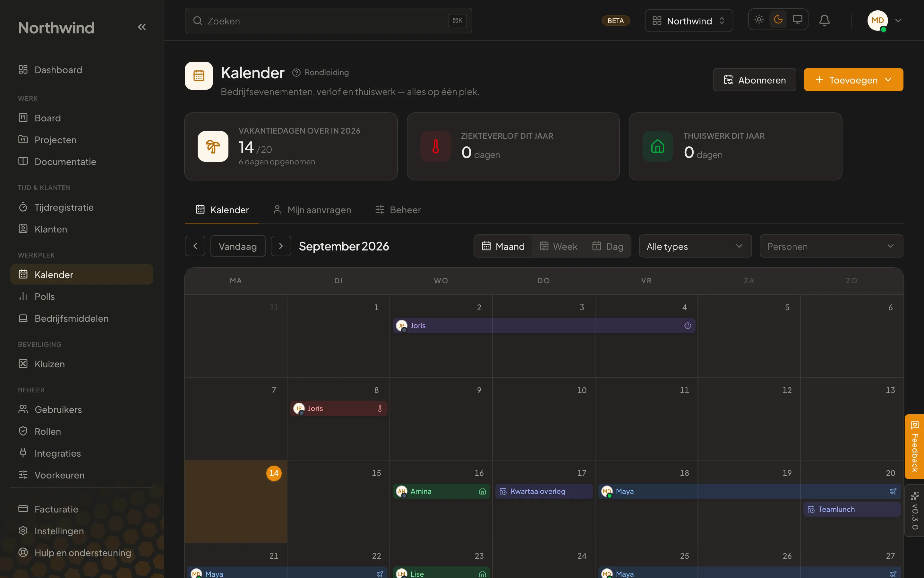Switch to light theme sun icon
The image size is (924, 578).
coord(759,20)
